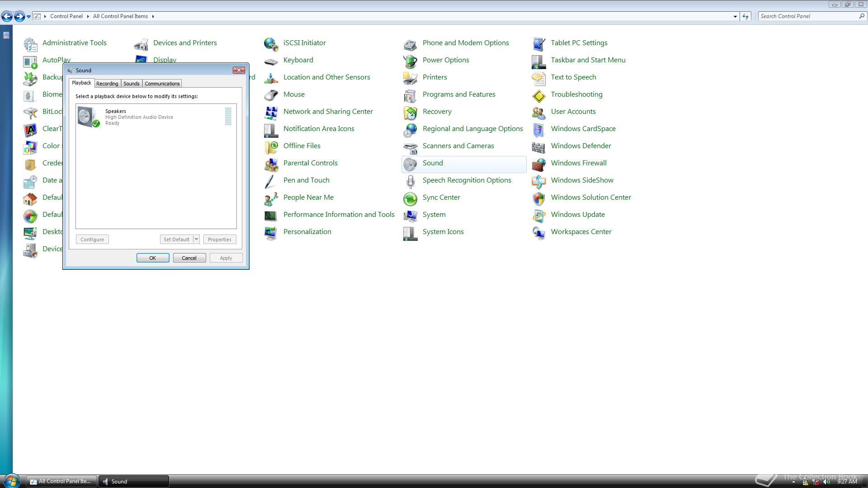868x488 pixels.
Task: Expand the Set Default dropdown arrow
Action: (196, 239)
